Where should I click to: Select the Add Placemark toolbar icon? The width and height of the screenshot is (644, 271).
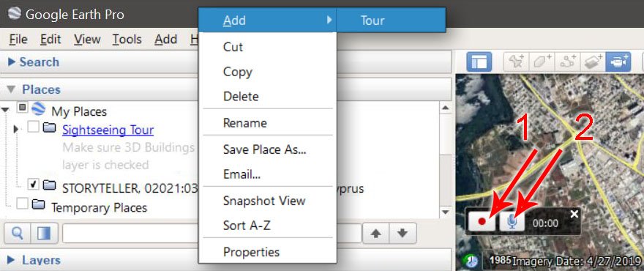(x=516, y=62)
